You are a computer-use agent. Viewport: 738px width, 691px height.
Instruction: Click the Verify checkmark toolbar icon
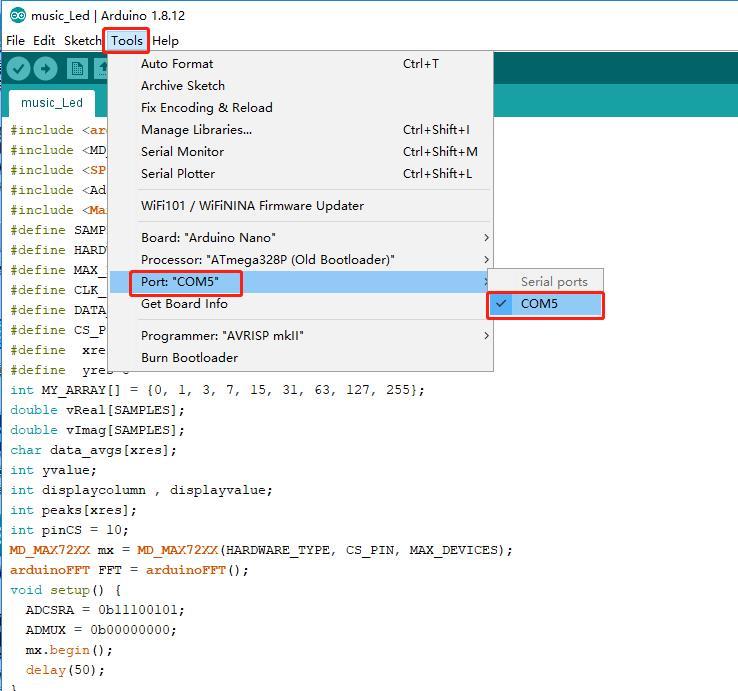(x=18, y=69)
